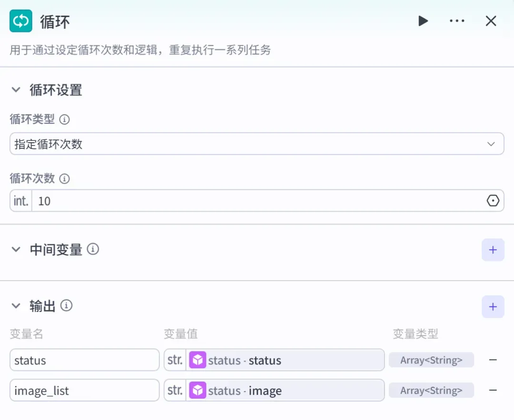Add a new output variable
The height and width of the screenshot is (420, 514).
click(x=493, y=307)
